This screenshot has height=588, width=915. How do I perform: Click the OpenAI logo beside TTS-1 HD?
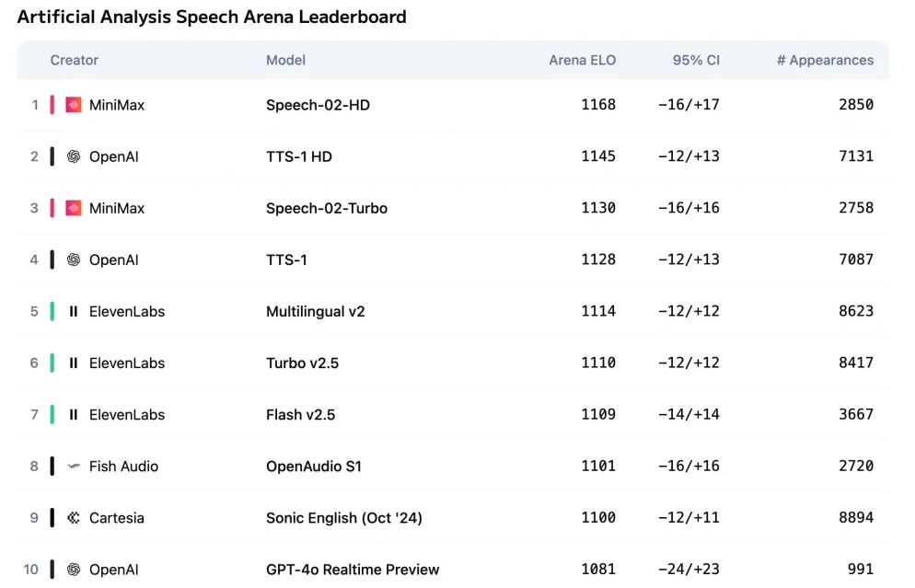point(74,156)
